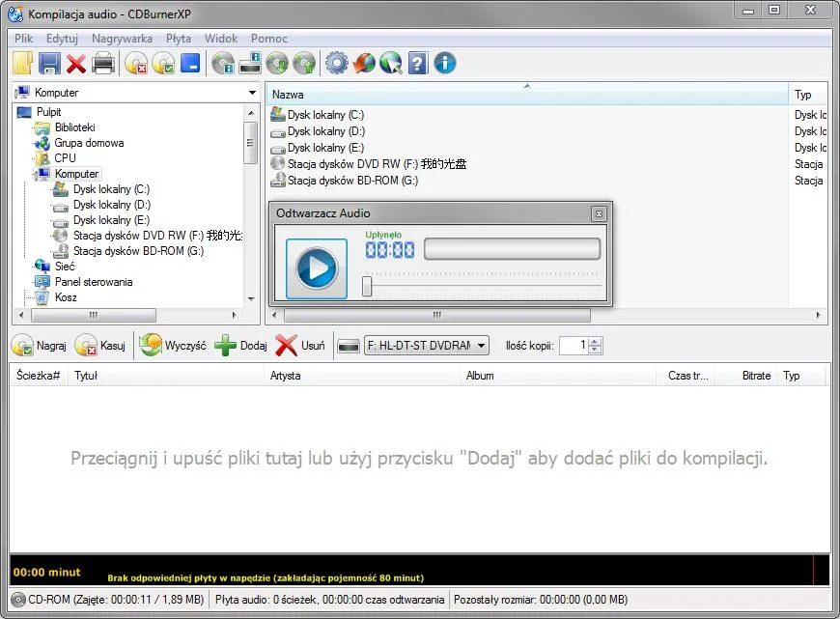Click the drive icon next to burner dropdown
The height and width of the screenshot is (619, 840).
click(349, 347)
